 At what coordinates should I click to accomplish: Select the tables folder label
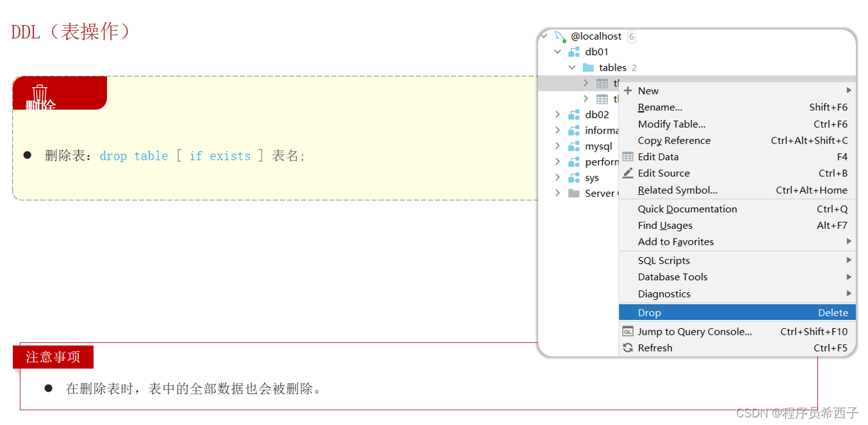pyautogui.click(x=613, y=67)
